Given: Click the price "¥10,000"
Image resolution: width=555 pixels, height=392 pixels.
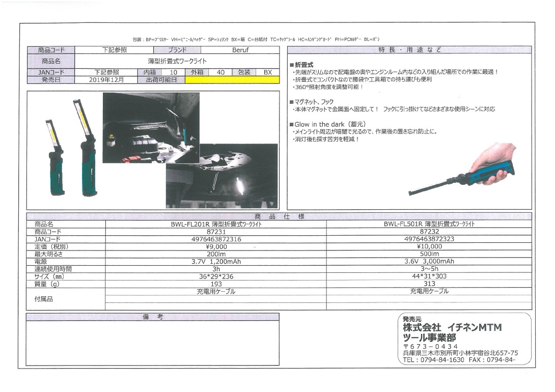Looking at the screenshot, I should tap(429, 246).
